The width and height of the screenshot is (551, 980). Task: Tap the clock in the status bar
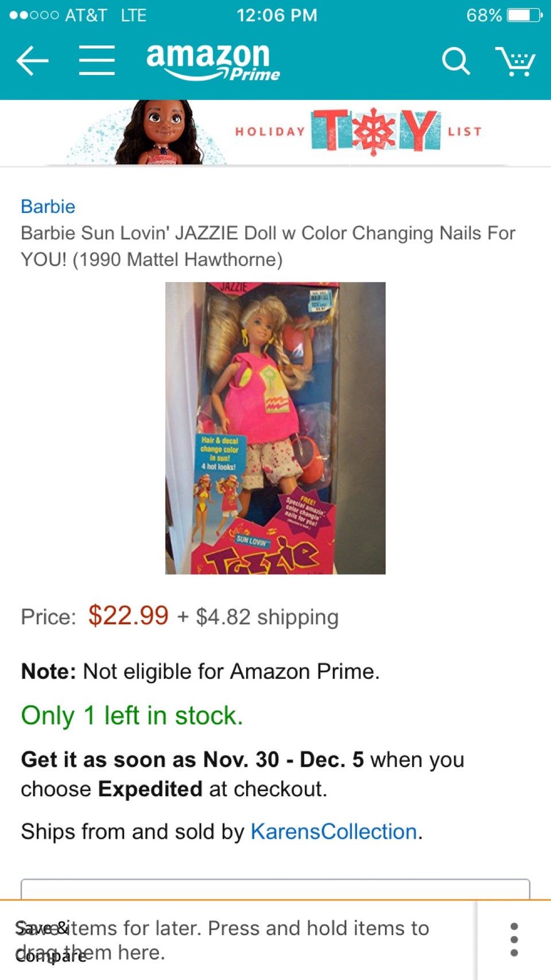(x=277, y=15)
